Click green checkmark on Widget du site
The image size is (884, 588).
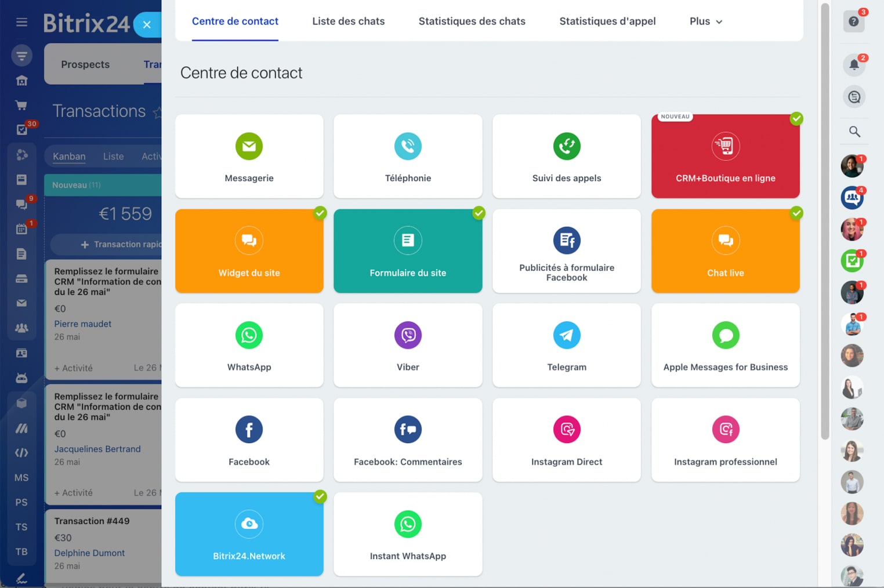pyautogui.click(x=320, y=213)
